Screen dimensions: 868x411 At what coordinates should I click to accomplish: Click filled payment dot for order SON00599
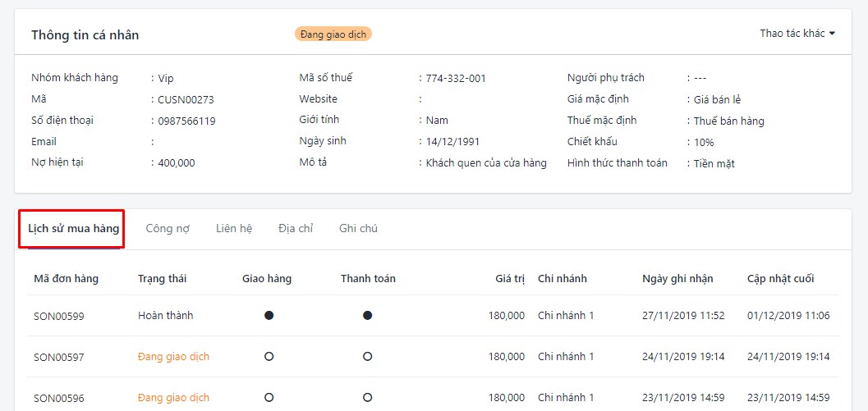pyautogui.click(x=367, y=315)
